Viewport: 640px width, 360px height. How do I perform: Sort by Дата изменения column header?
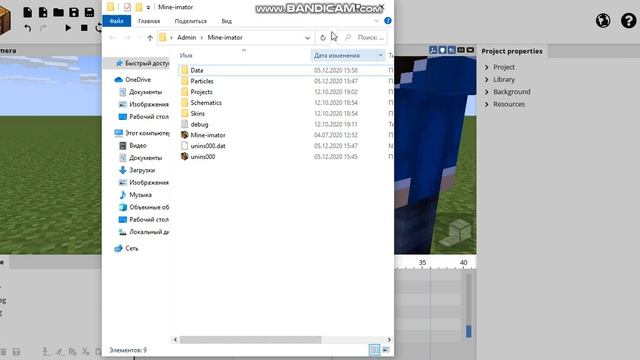click(337, 56)
